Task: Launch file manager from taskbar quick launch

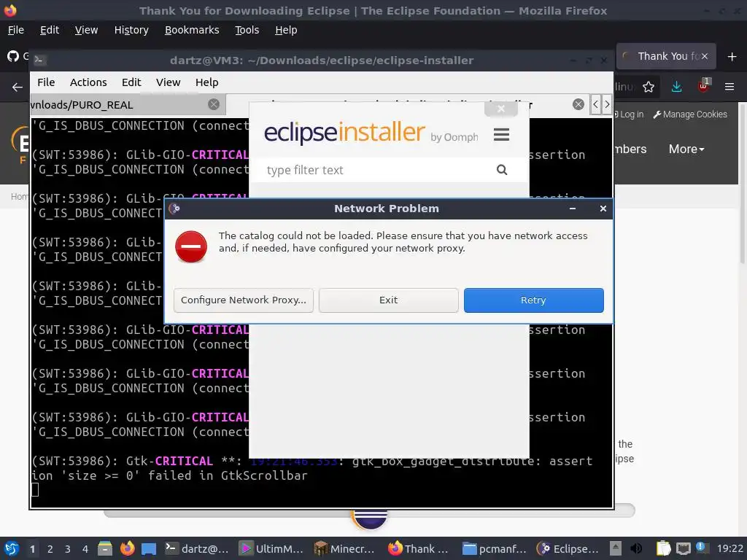Action: click(x=105, y=548)
